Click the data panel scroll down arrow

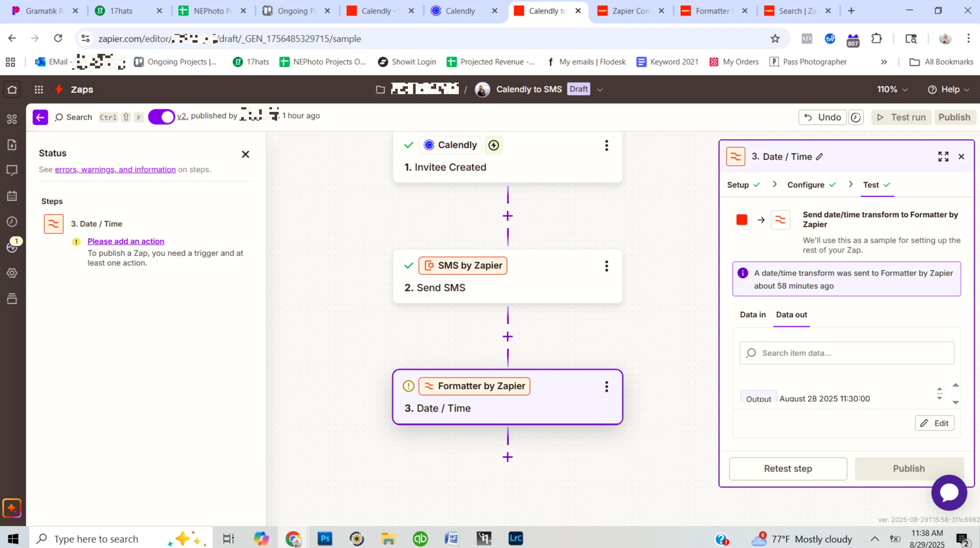click(x=955, y=403)
